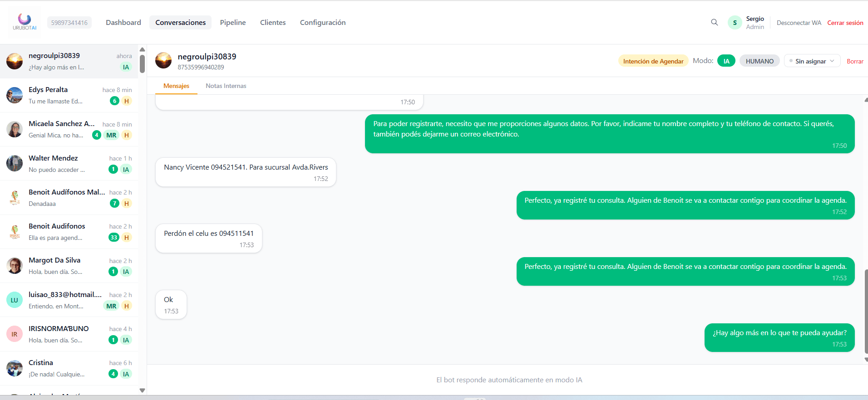Screen dimensions: 868x400
Task: Click the IA badge on Walter Mendez
Action: pos(126,169)
